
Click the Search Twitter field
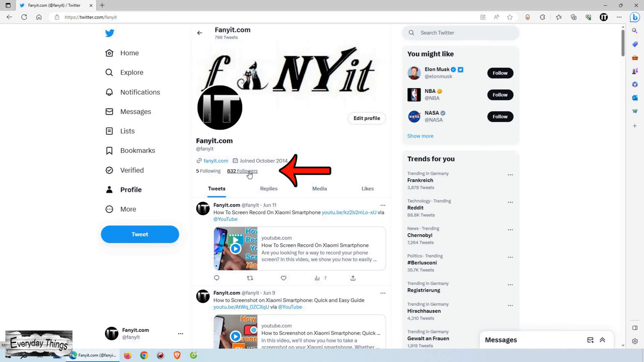coord(463,33)
